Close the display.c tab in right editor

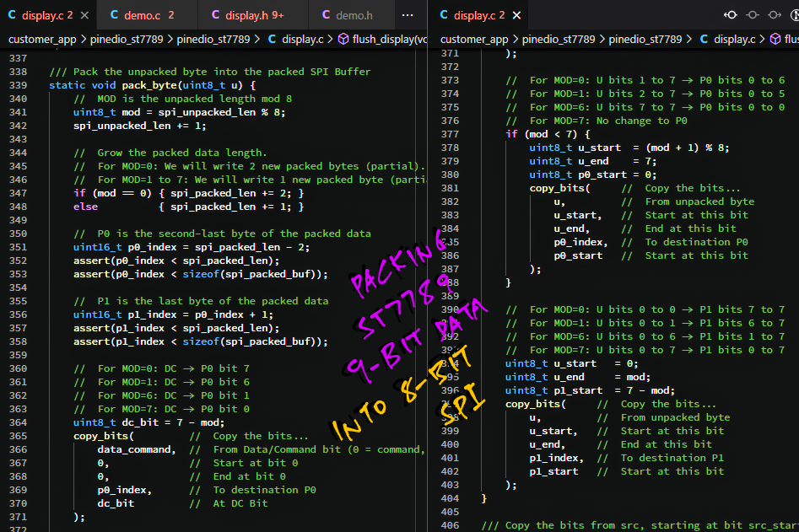pyautogui.click(x=517, y=15)
